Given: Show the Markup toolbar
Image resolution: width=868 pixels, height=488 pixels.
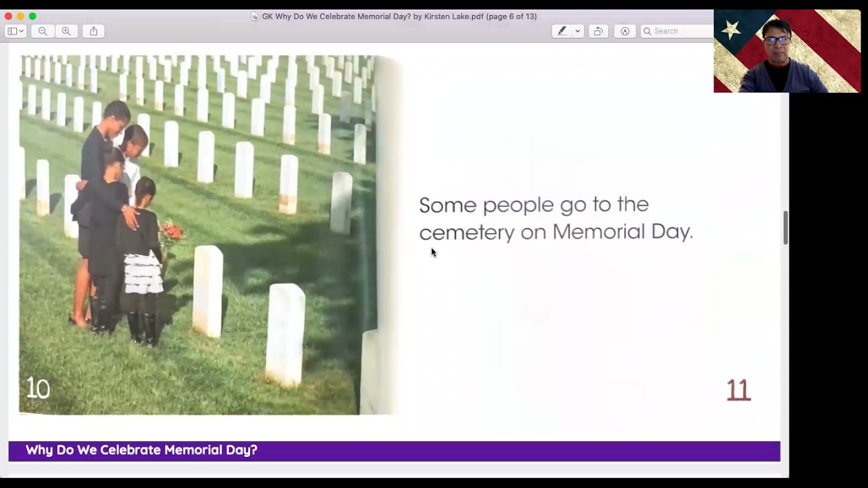Looking at the screenshot, I should 625,31.
